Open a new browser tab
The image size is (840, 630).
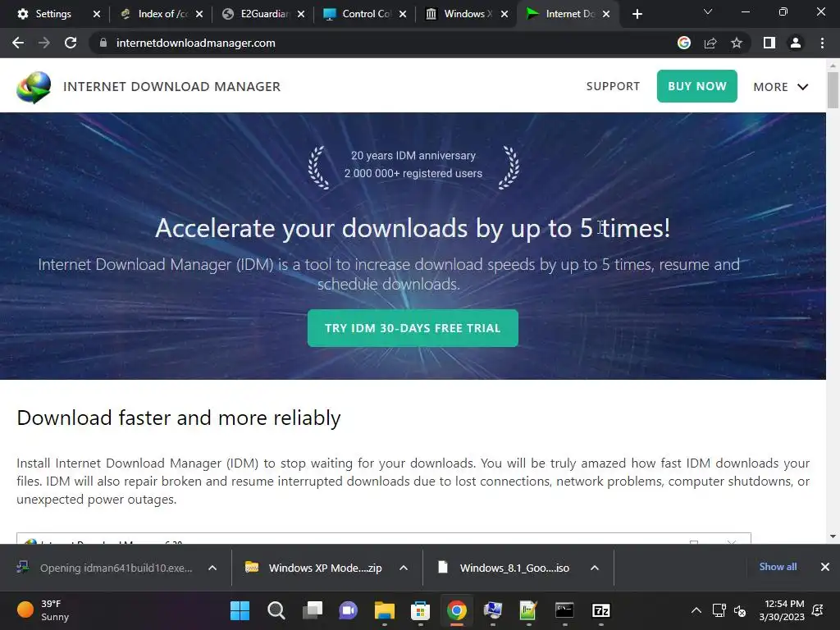click(x=637, y=14)
